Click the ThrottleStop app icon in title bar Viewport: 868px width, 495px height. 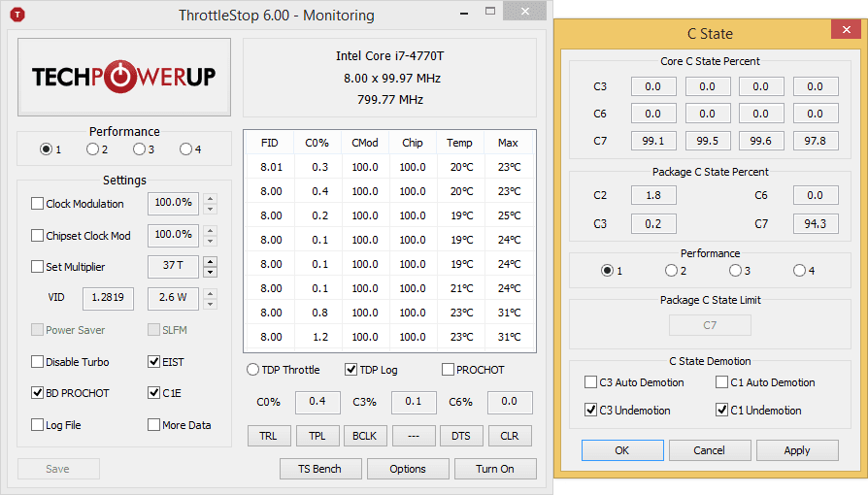(17, 15)
